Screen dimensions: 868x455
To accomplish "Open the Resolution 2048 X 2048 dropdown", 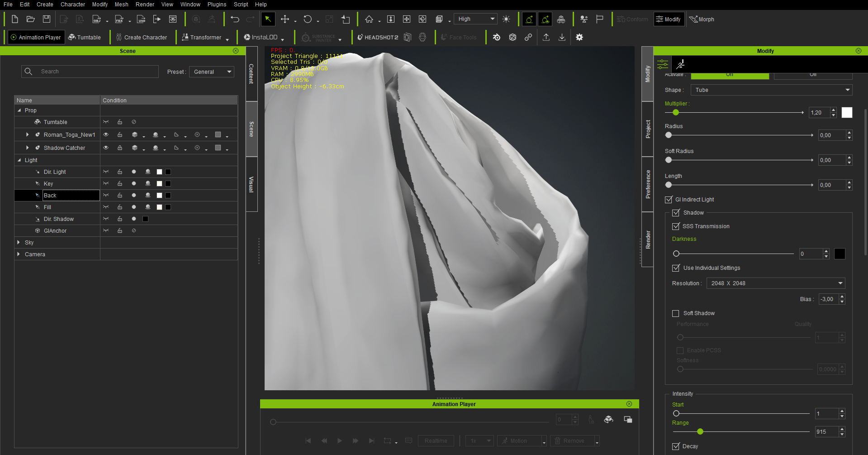I will [x=776, y=283].
